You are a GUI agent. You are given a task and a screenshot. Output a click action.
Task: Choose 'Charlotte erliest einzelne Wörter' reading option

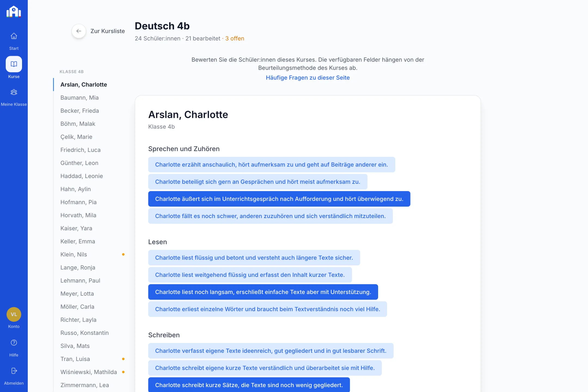click(x=267, y=309)
